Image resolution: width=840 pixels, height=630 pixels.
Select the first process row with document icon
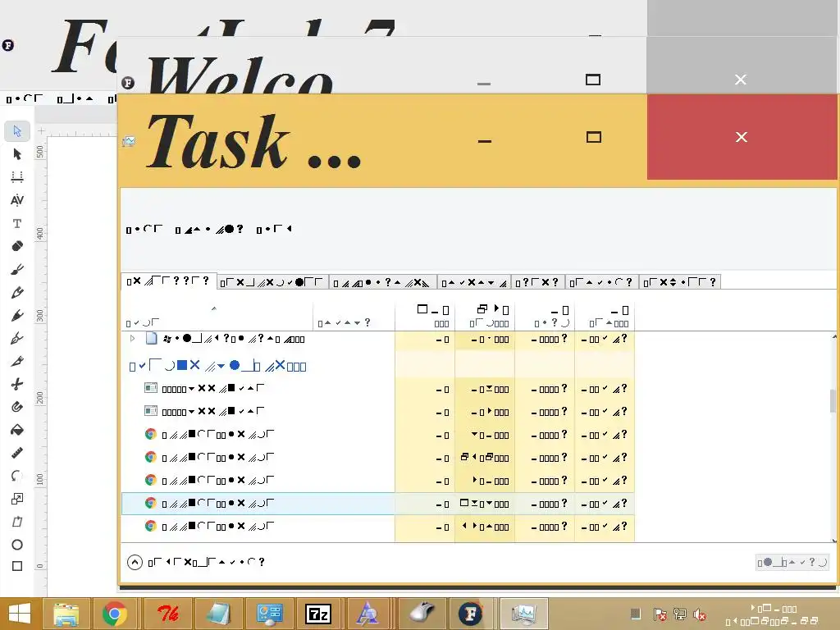click(x=377, y=339)
